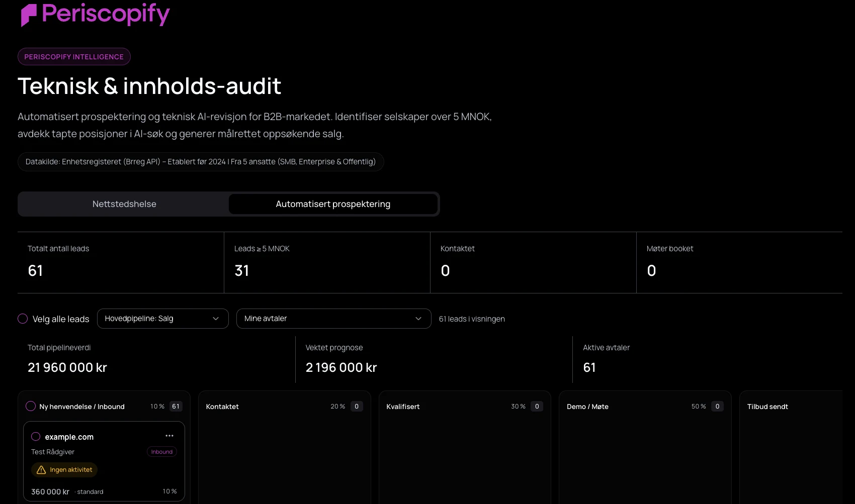Viewport: 855px width, 504px height.
Task: Click the warning icon beside Ingen aktivitet
Action: click(41, 470)
